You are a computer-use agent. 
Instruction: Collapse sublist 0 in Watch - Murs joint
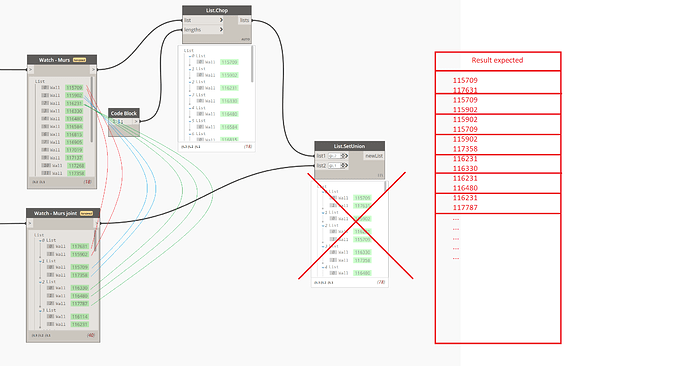[40, 241]
